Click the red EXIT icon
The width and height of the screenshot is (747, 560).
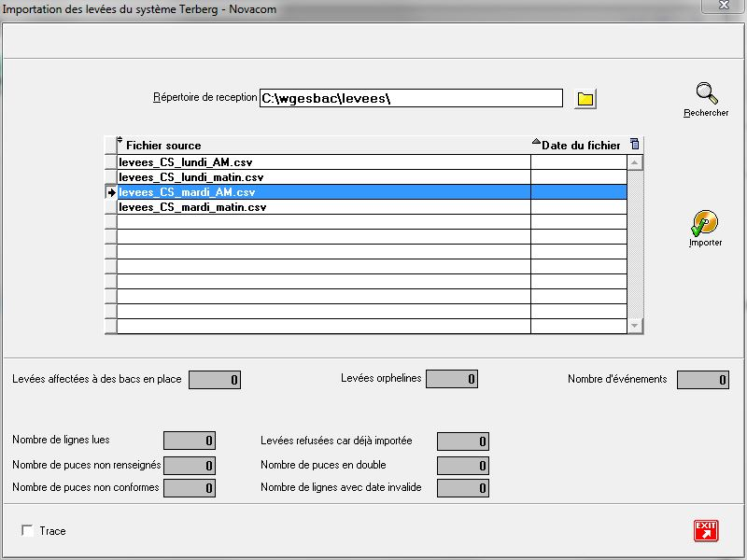[705, 530]
